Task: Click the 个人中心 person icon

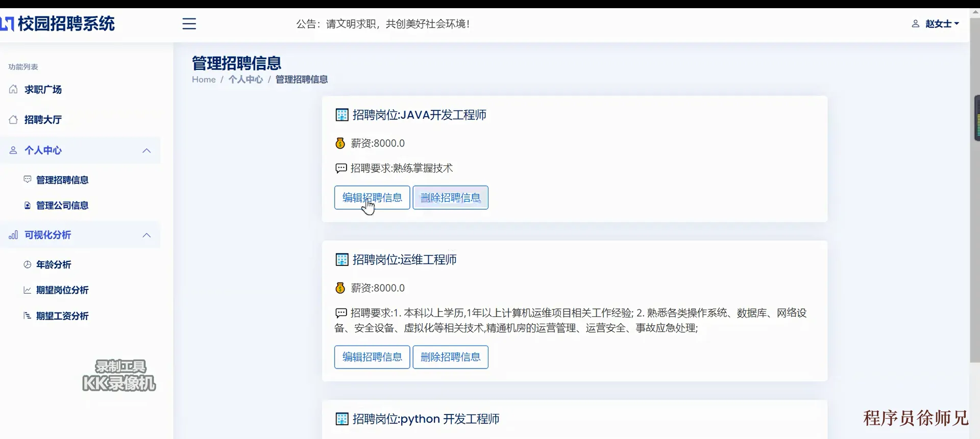Action: point(13,150)
